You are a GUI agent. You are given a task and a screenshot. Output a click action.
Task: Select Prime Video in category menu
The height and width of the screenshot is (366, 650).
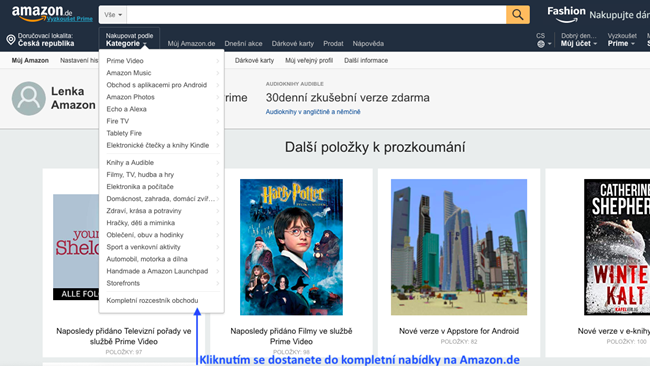tap(125, 61)
